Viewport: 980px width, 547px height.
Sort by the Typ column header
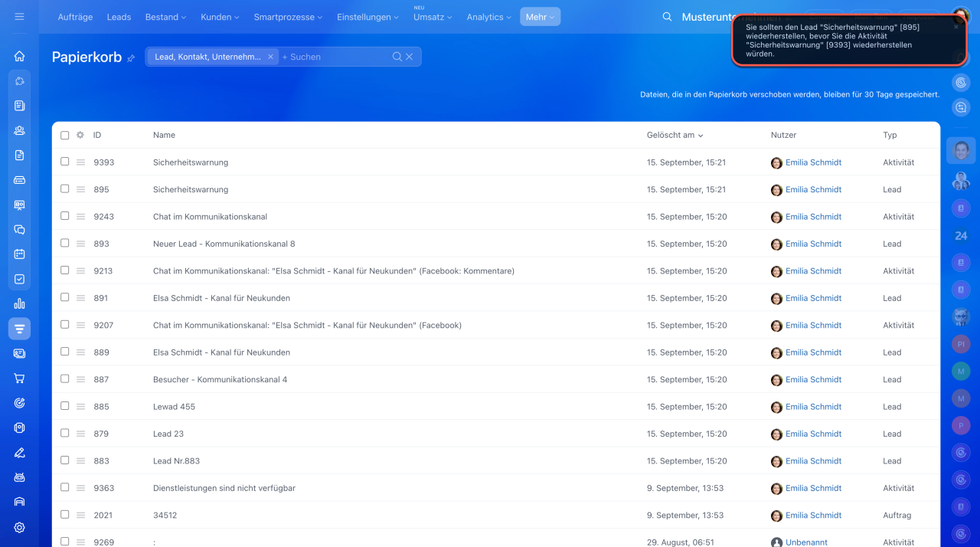click(890, 135)
